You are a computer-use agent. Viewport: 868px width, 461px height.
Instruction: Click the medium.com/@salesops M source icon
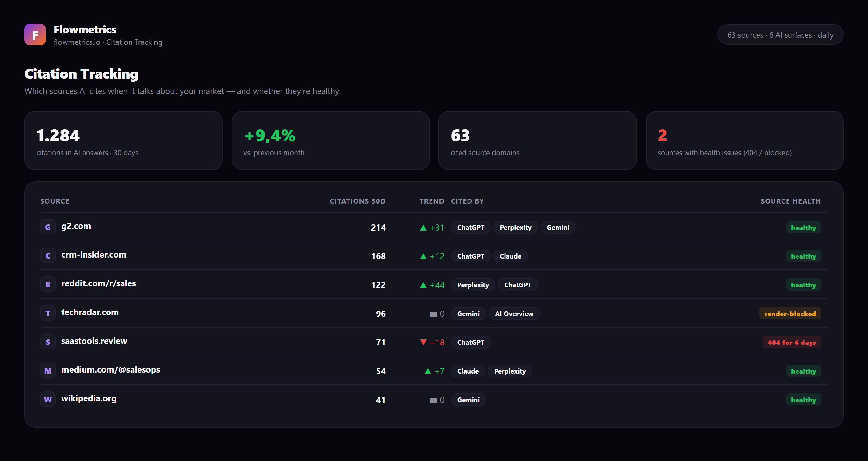pyautogui.click(x=48, y=371)
